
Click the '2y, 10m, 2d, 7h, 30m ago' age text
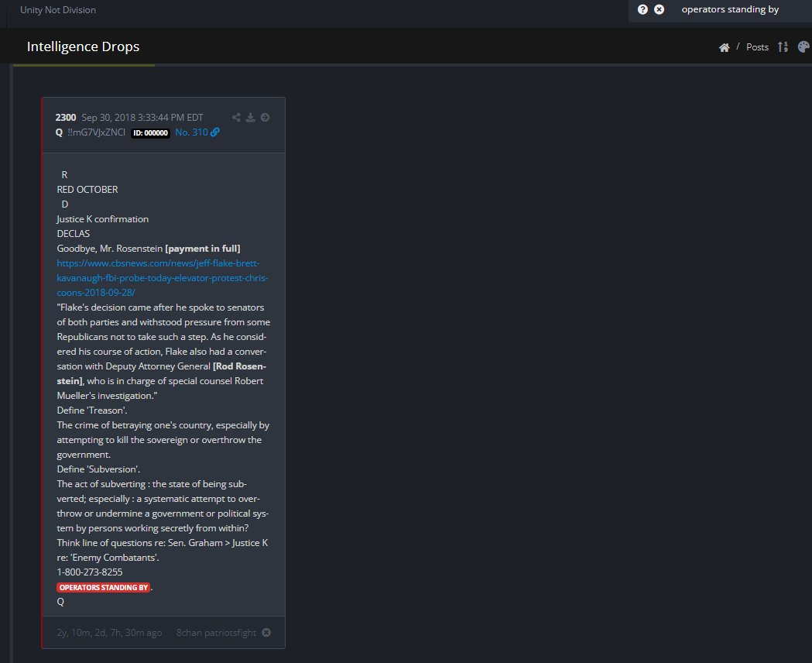(x=109, y=633)
